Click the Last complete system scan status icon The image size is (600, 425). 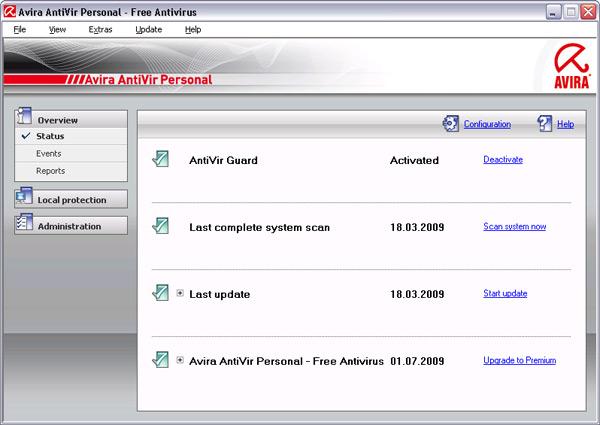click(161, 226)
